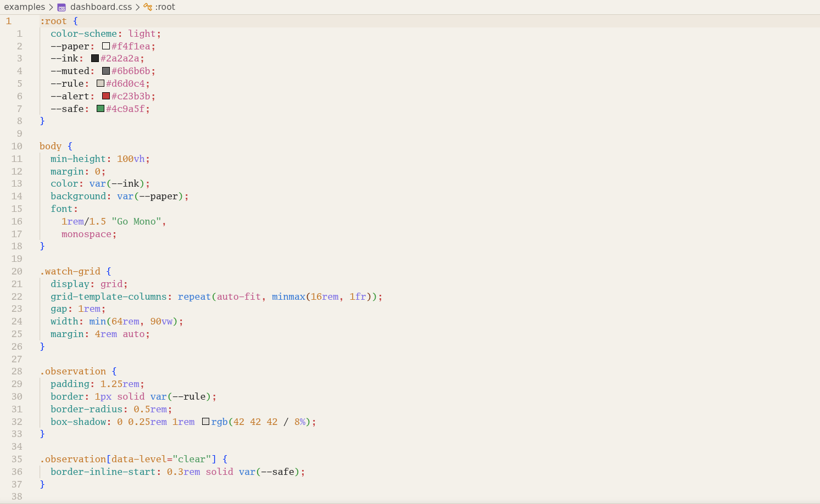This screenshot has width=820, height=504.
Task: Click the '.observation' selector on line 28
Action: click(x=72, y=371)
